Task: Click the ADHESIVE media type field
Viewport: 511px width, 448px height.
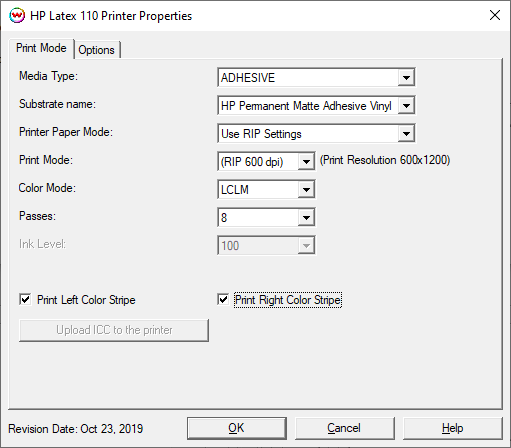Action: click(308, 78)
